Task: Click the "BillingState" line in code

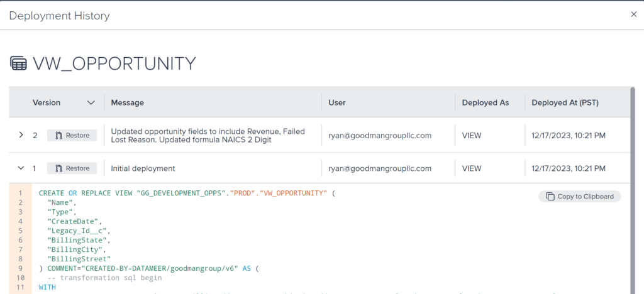Action: coord(79,240)
